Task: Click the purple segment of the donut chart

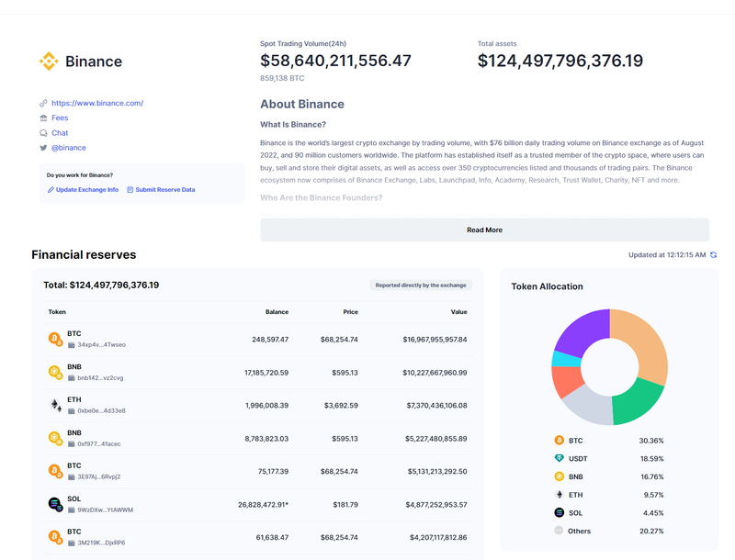Action: [x=581, y=329]
